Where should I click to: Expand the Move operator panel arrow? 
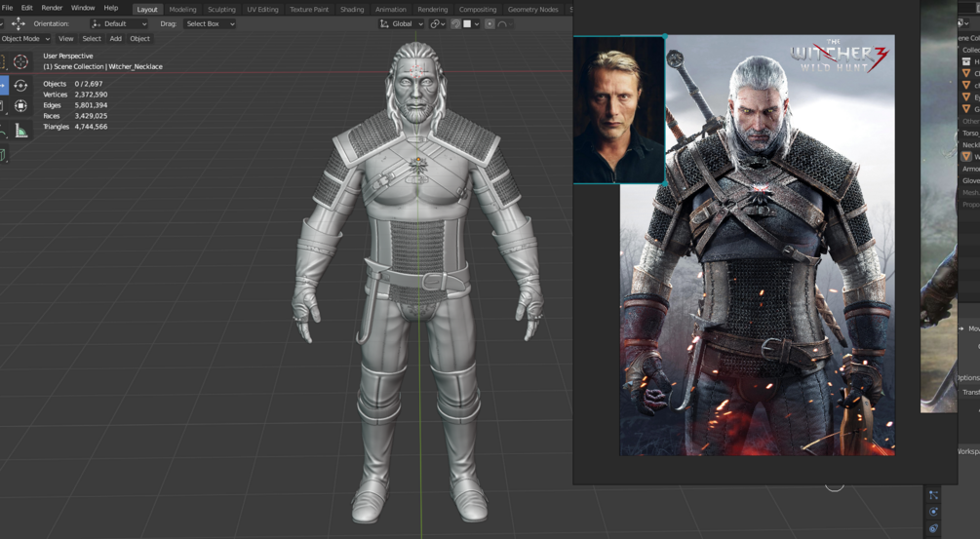(961, 328)
